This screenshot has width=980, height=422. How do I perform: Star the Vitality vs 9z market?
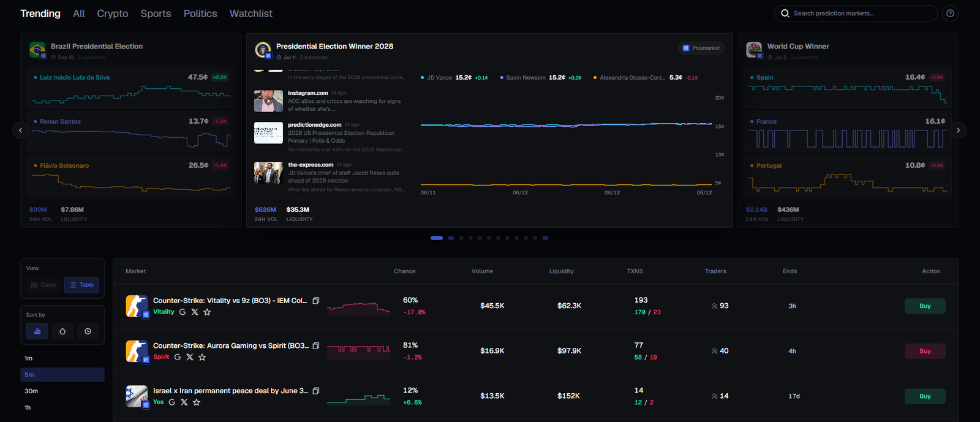tap(207, 312)
